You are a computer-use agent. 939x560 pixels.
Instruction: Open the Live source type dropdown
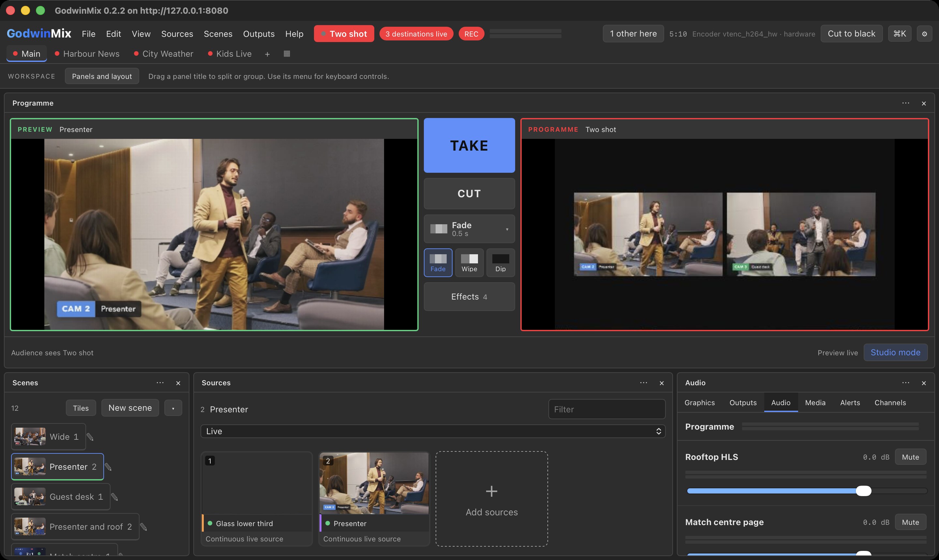click(433, 431)
